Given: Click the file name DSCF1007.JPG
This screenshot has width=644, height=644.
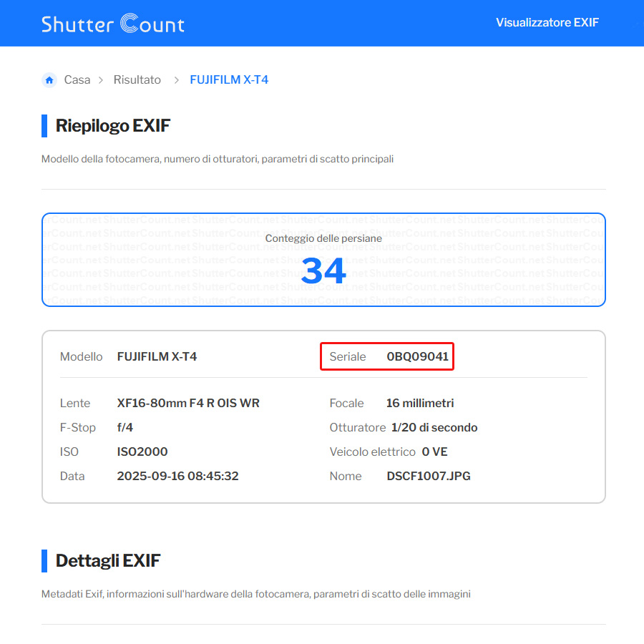Looking at the screenshot, I should (429, 476).
